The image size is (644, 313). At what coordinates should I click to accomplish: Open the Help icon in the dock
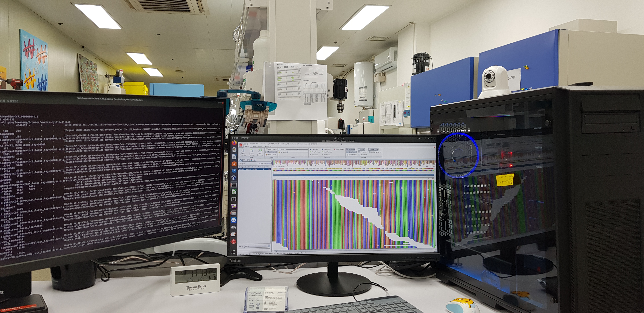pyautogui.click(x=234, y=171)
